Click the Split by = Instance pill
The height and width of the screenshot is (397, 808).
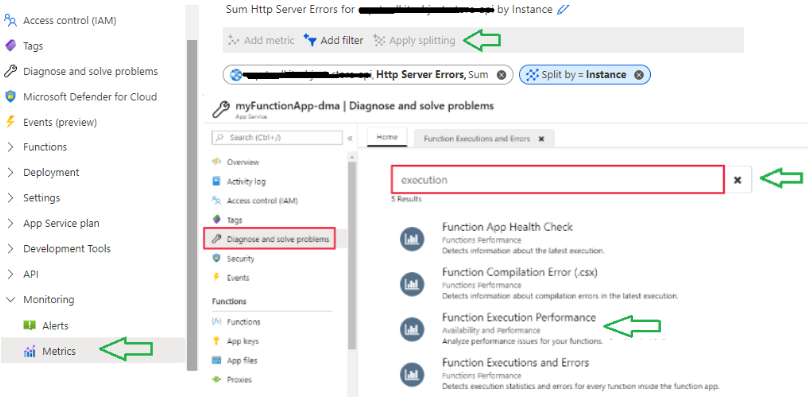[584, 75]
